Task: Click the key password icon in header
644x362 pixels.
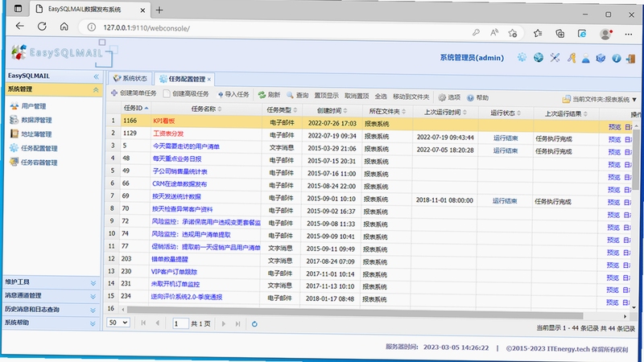Action: tap(572, 58)
